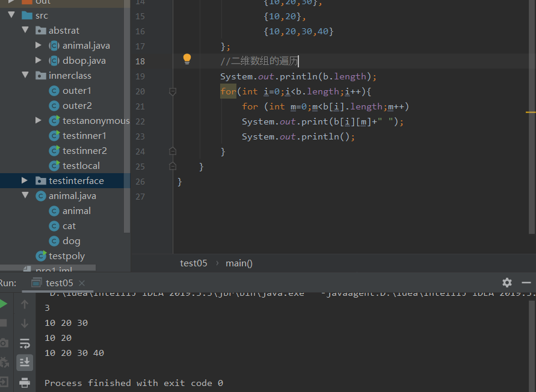Click the Chinese comment line
Screen dimensions: 536x392
pyautogui.click(x=259, y=61)
